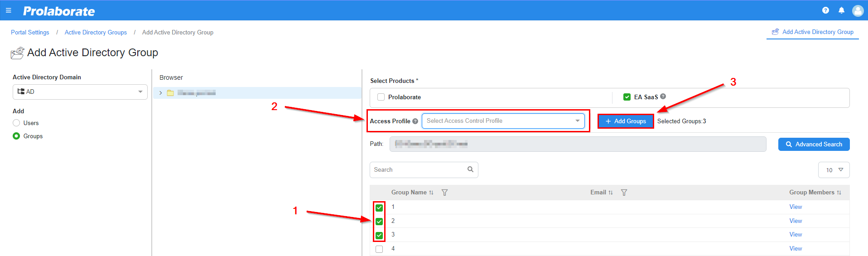Select the Users radio option
The width and height of the screenshot is (868, 256).
coord(16,123)
